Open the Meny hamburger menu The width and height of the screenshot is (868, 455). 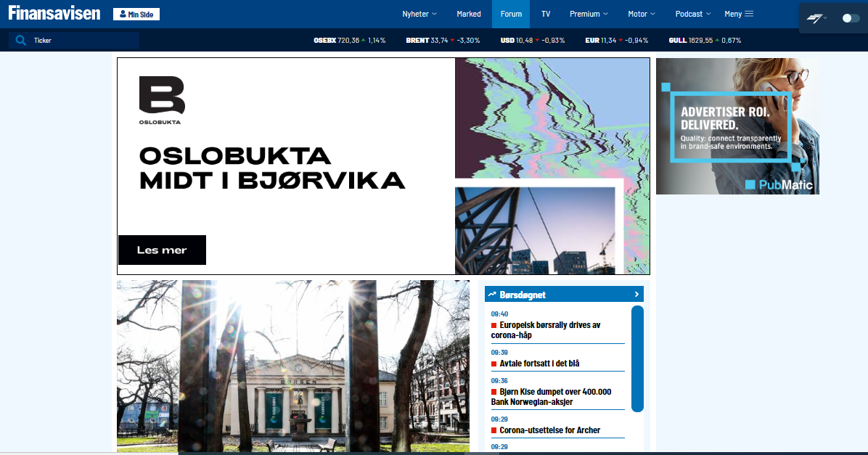(739, 14)
